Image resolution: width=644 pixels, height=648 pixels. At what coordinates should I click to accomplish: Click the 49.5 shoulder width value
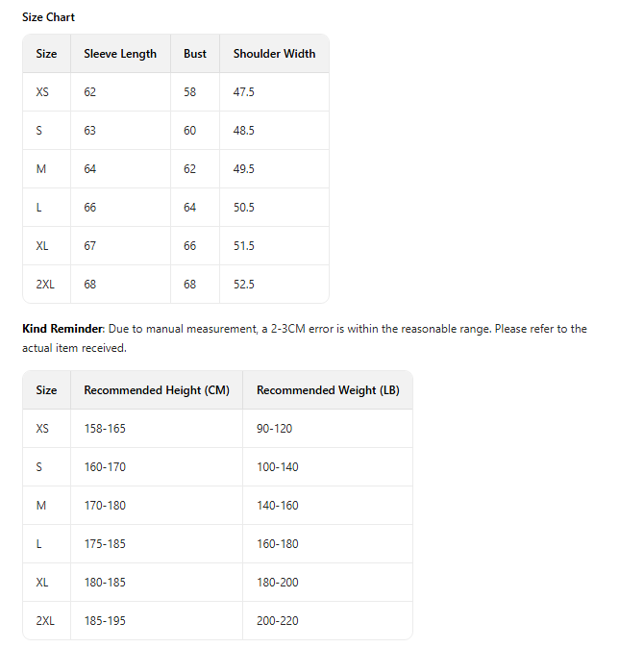click(244, 169)
